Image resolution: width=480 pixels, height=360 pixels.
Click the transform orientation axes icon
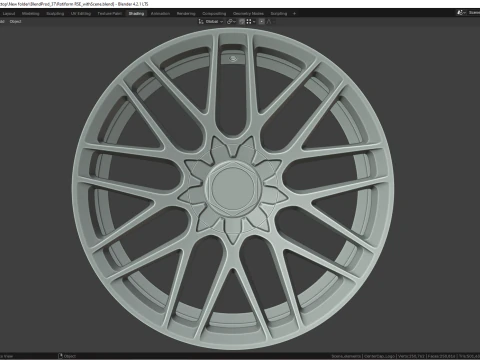tap(201, 22)
